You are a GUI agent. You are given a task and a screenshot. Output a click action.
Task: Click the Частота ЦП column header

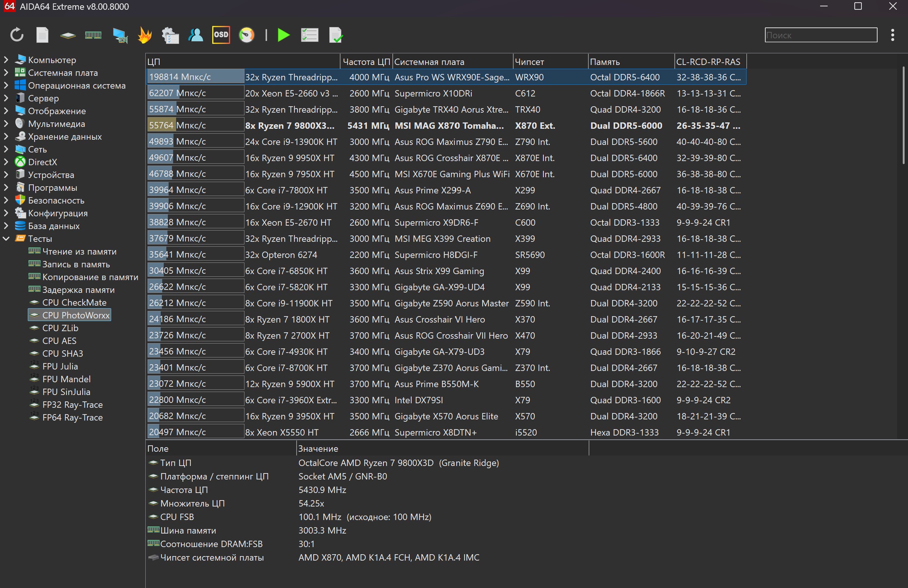point(365,62)
